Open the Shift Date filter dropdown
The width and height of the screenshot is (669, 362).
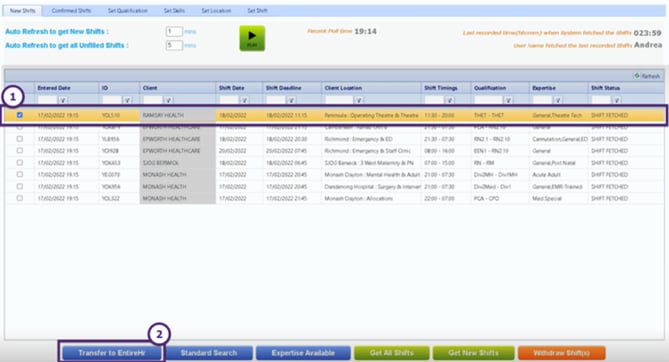tap(244, 100)
